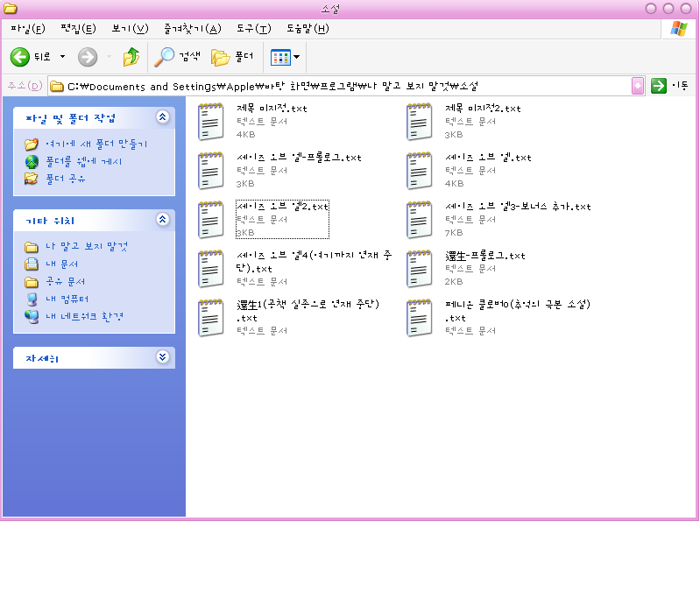Open the 보기(V) menu
The height and width of the screenshot is (613, 700).
tap(130, 29)
